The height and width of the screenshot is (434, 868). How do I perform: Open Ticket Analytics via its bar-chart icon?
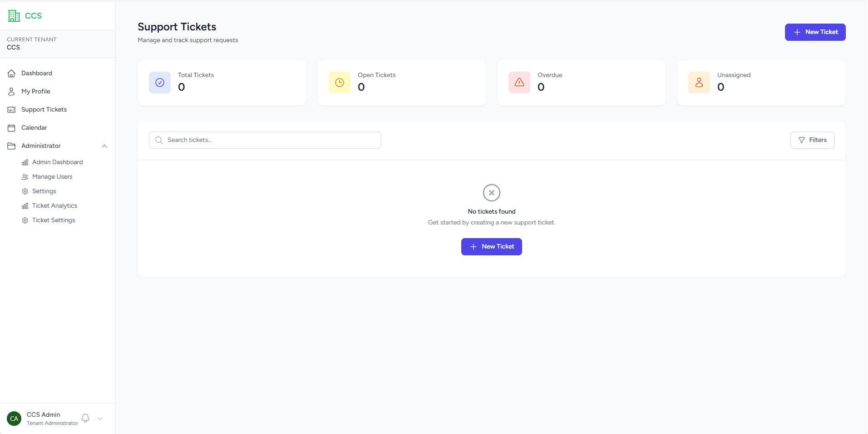coord(25,205)
